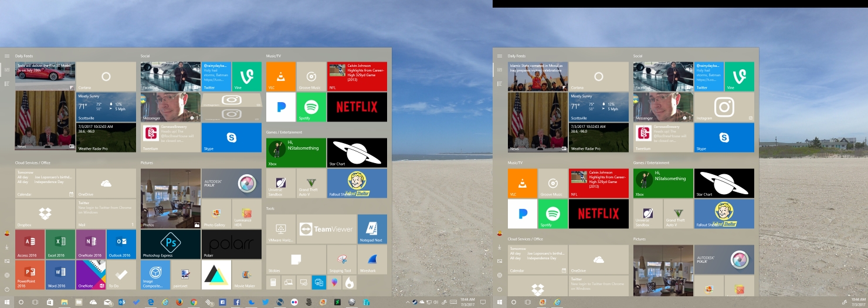Viewport: 868px width, 308px height.
Task: Launch Skype tile in left Start menu
Action: coord(232,137)
